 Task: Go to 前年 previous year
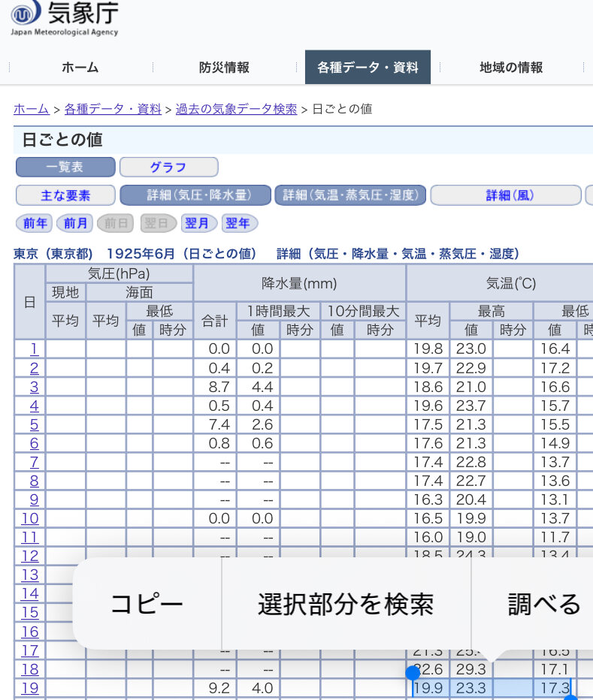(35, 223)
